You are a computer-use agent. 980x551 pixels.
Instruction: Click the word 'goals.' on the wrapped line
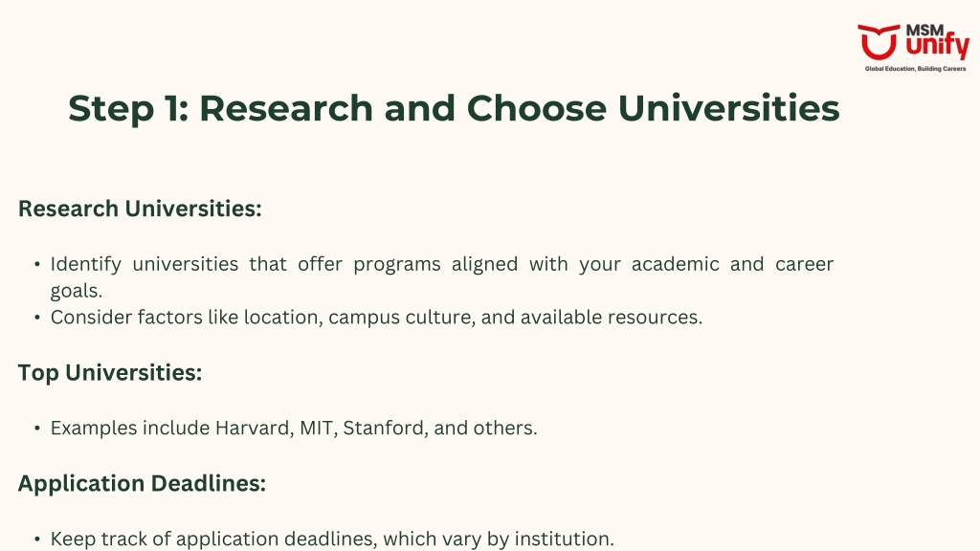[77, 291]
